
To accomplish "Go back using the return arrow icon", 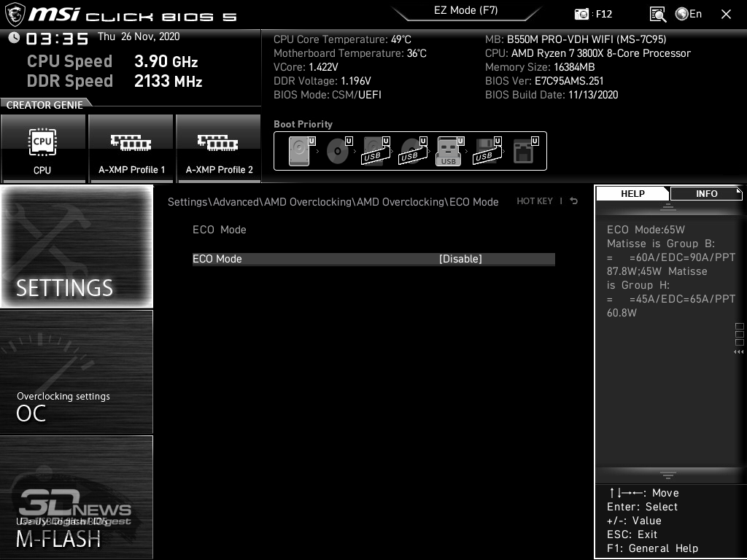I will pos(574,201).
